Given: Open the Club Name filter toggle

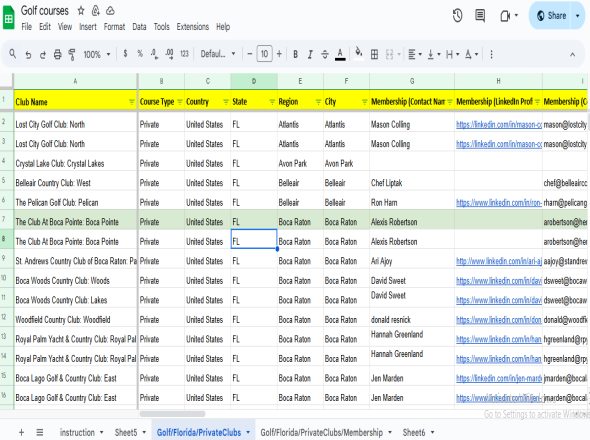Looking at the screenshot, I should tap(132, 102).
